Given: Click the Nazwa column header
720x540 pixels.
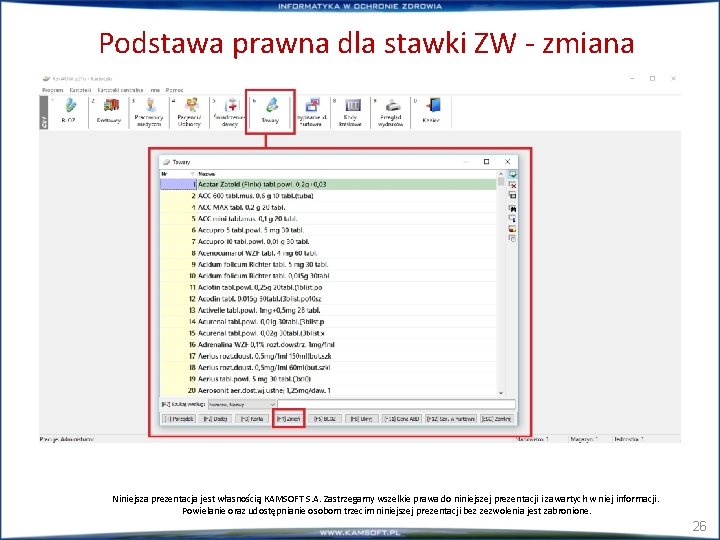Looking at the screenshot, I should tap(347, 174).
